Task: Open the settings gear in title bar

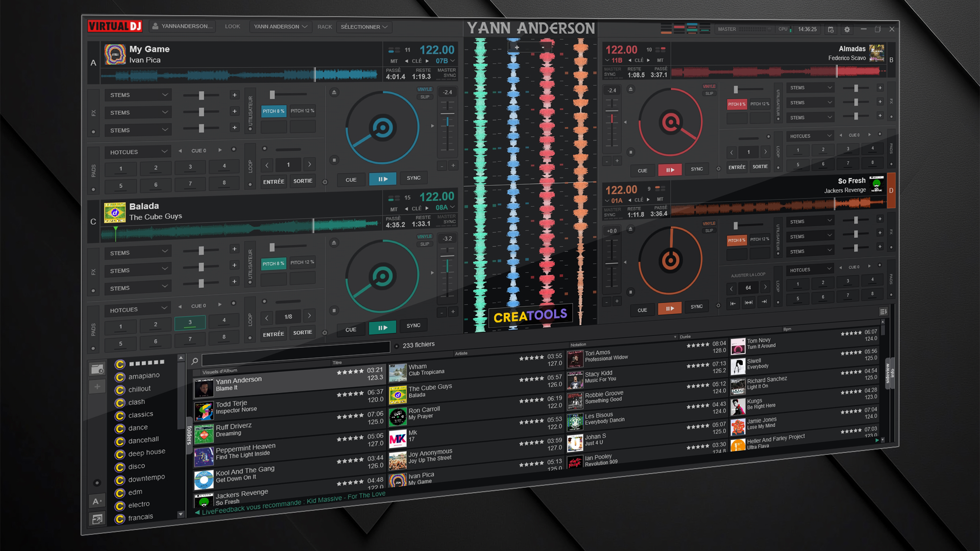Action: click(847, 29)
